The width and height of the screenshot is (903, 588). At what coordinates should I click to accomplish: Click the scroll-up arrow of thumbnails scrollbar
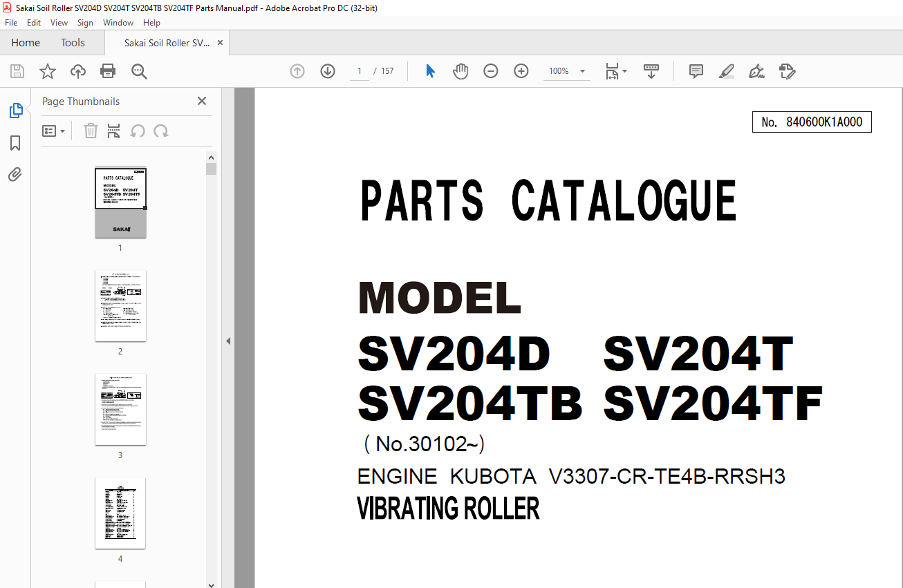pyautogui.click(x=212, y=158)
